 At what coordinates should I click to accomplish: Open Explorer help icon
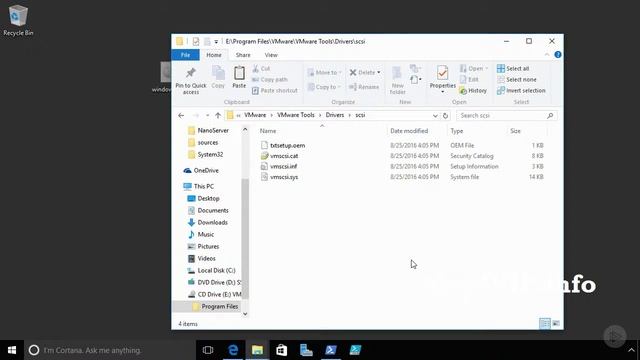[558, 55]
